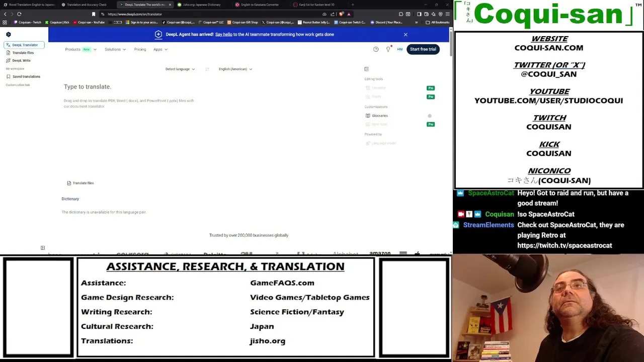Click the Coquisan username in stream chat

[499, 214]
